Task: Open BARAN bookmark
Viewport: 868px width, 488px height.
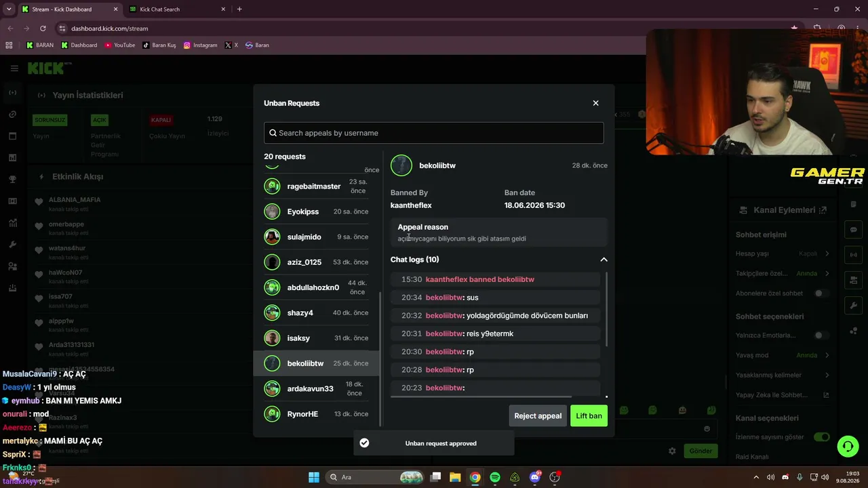Action: click(x=40, y=45)
